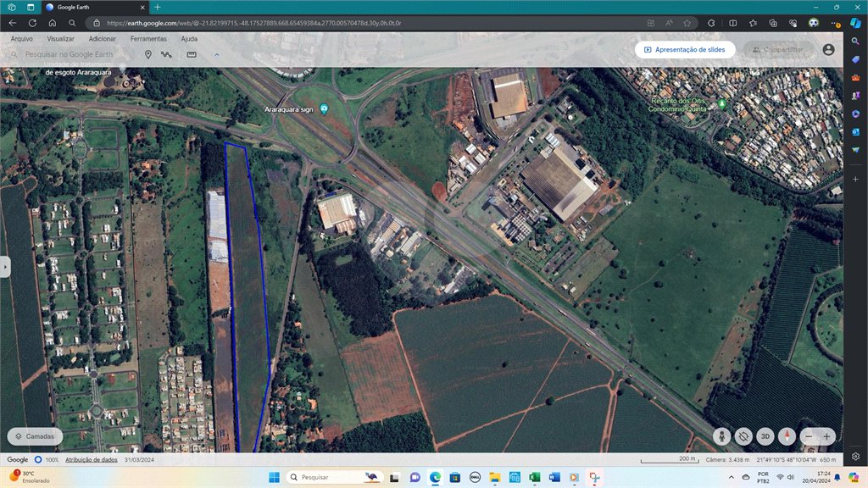Enter Street View with pegman icon
868x488 pixels.
721,436
